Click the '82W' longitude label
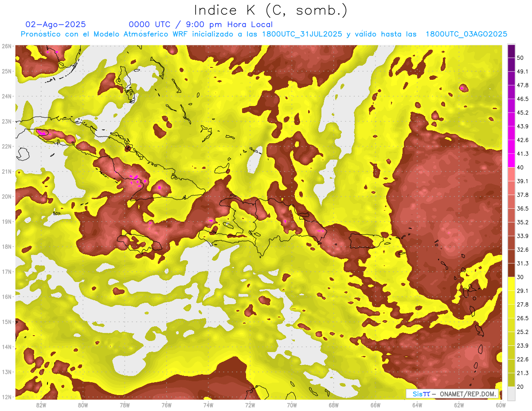This screenshot has height=411, width=532. 41,405
